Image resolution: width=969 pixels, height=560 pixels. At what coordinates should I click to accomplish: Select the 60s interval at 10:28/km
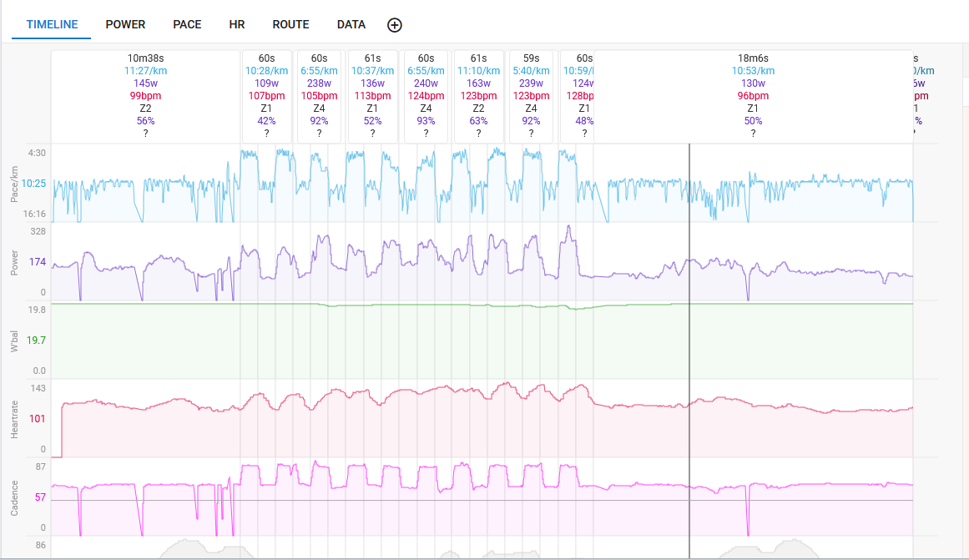point(266,97)
